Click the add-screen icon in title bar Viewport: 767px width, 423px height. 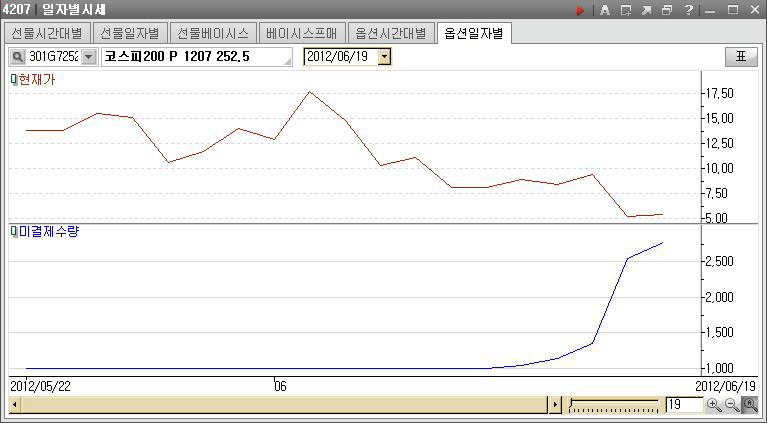pos(625,10)
